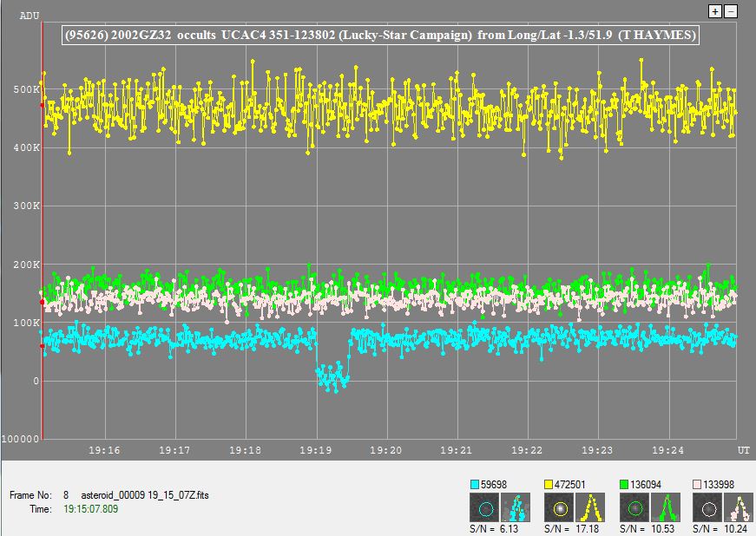Click the minus zoom-out button

click(x=731, y=11)
